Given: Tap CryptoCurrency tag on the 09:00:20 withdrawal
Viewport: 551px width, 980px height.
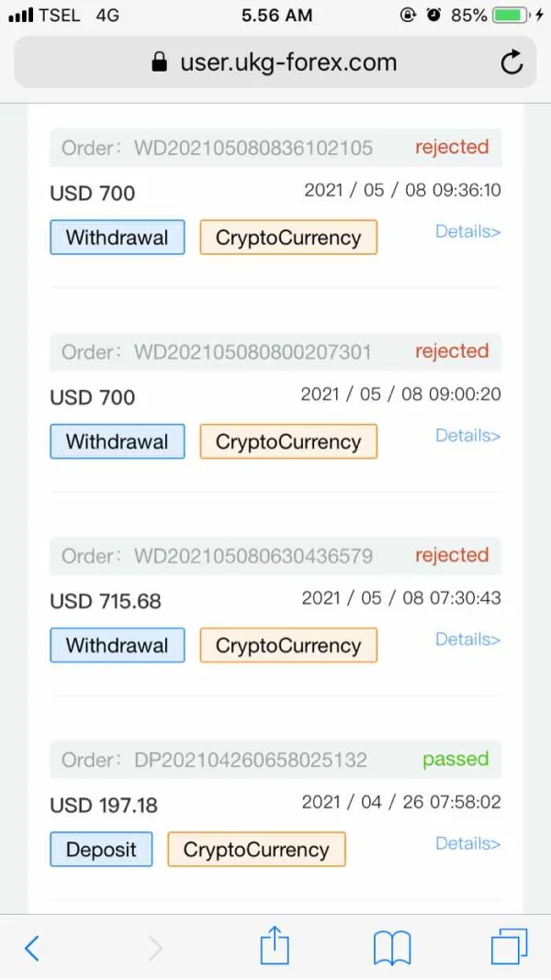Looking at the screenshot, I should click(288, 441).
